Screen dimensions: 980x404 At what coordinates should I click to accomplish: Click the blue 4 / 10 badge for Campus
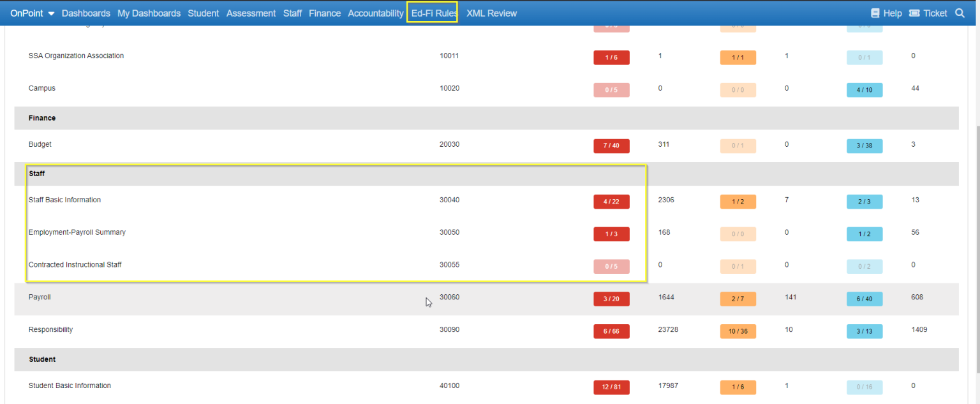865,89
